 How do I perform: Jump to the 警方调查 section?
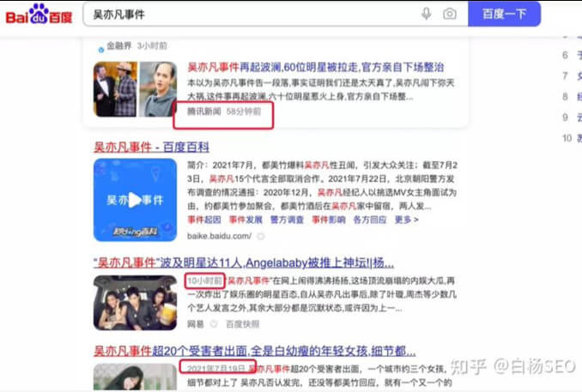pyautogui.click(x=287, y=220)
